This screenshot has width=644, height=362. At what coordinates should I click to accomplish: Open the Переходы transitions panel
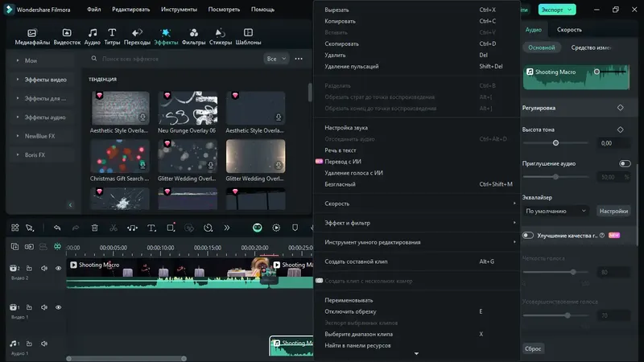tap(137, 36)
